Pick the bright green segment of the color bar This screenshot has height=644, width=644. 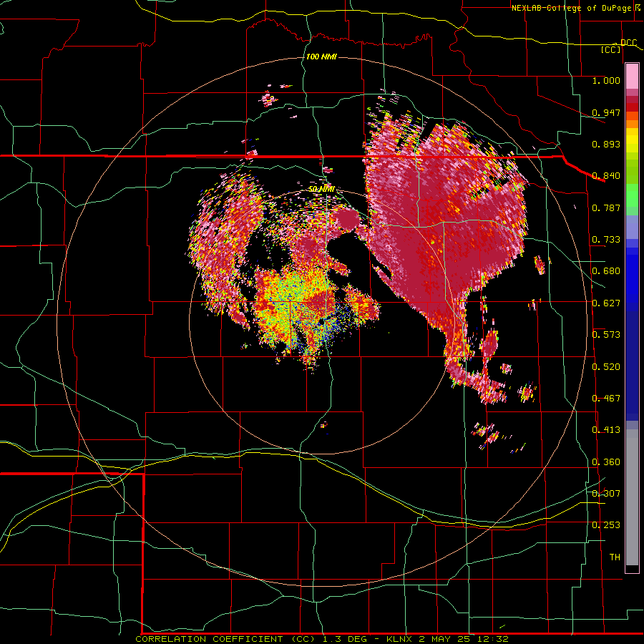click(632, 195)
